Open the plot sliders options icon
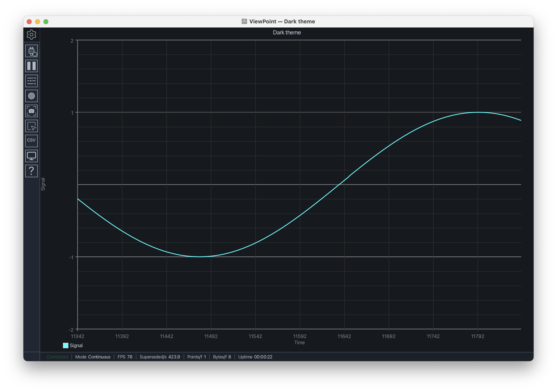The image size is (557, 392). click(31, 81)
